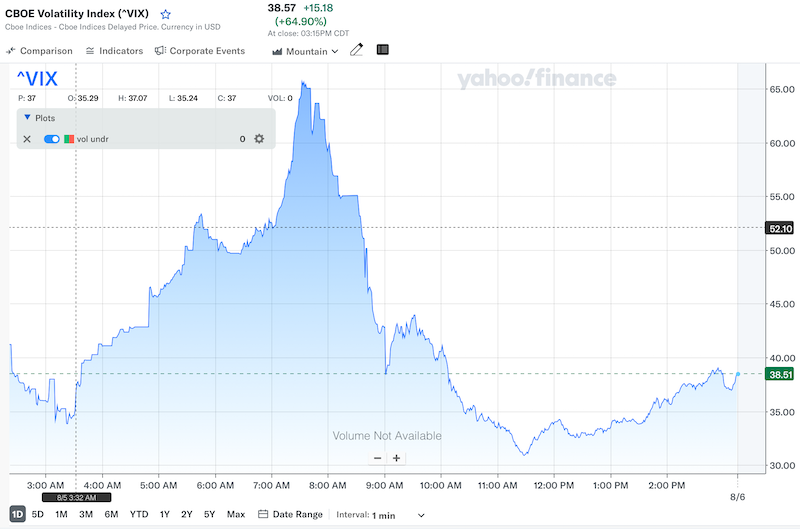Image resolution: width=800 pixels, height=529 pixels.
Task: Click the CBOE Volatility Index (^VIX) title
Action: [77, 14]
